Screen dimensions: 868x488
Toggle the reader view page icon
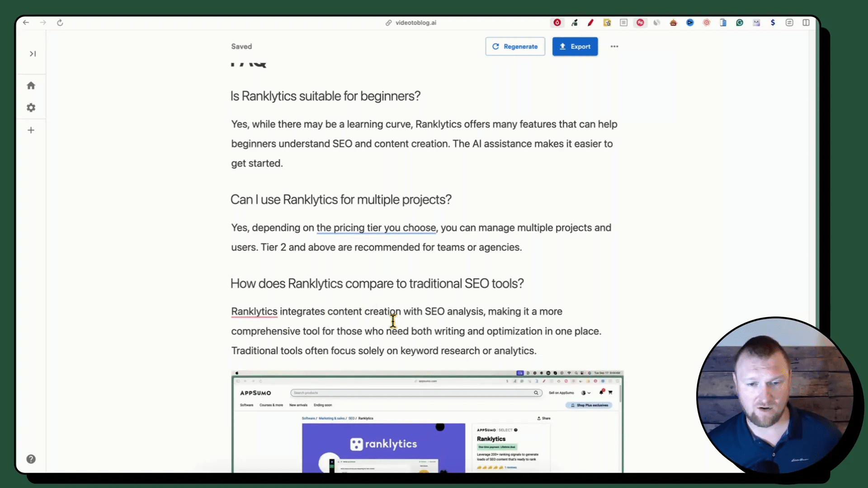coord(623,23)
